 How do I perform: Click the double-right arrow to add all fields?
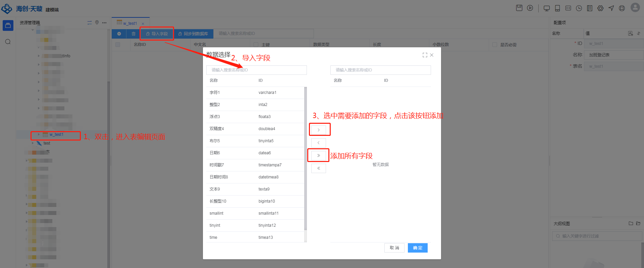point(318,156)
